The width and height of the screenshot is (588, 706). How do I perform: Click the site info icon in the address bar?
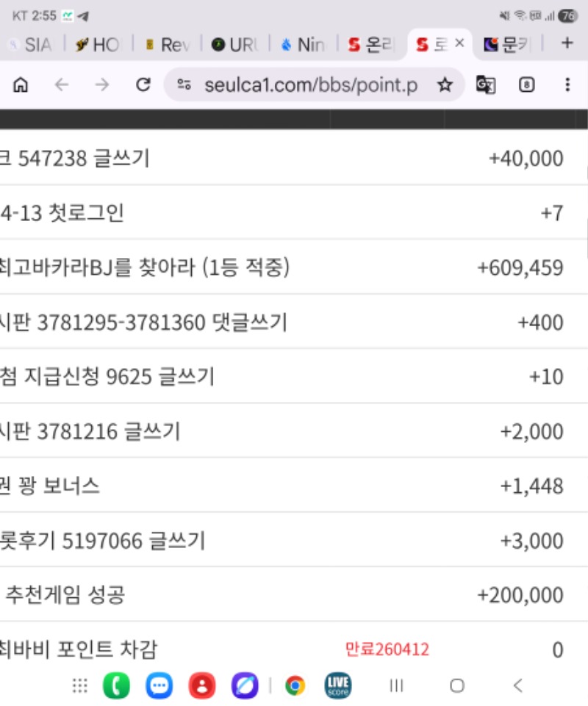184,85
